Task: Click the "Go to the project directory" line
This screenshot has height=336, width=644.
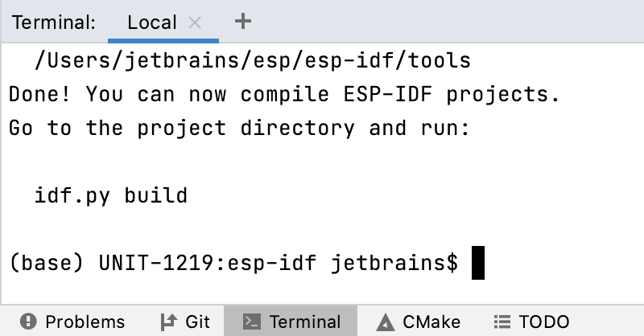Action: click(238, 128)
